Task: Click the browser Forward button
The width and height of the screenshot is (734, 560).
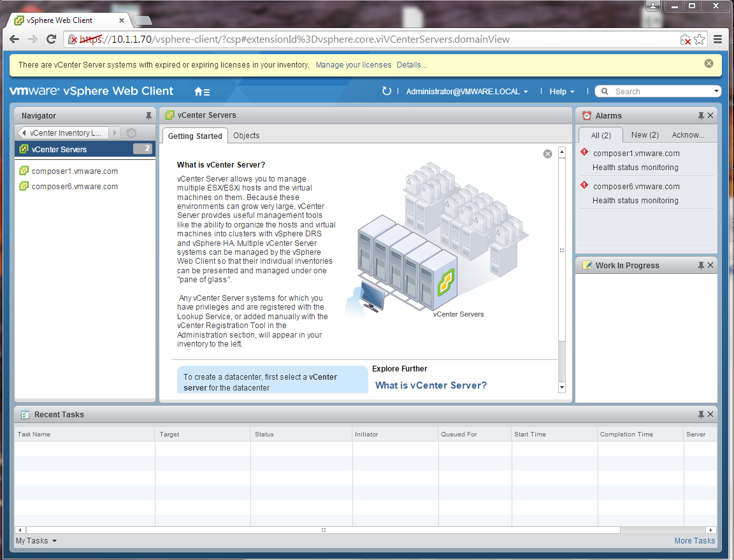Action: point(32,39)
